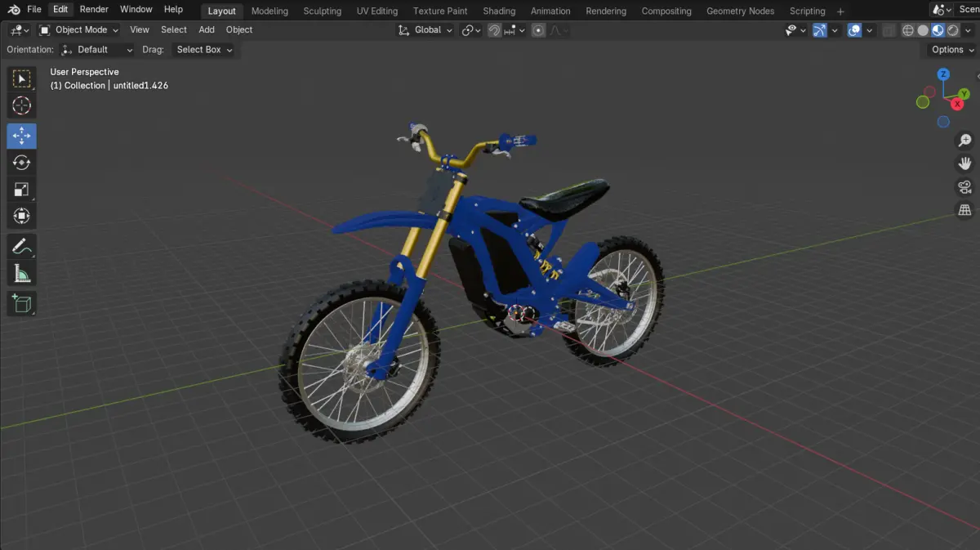Select the Transform tool
Screen dimensions: 980x550
click(x=22, y=216)
